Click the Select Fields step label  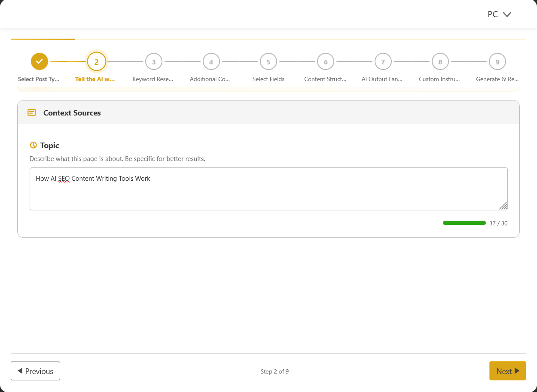[x=268, y=79]
